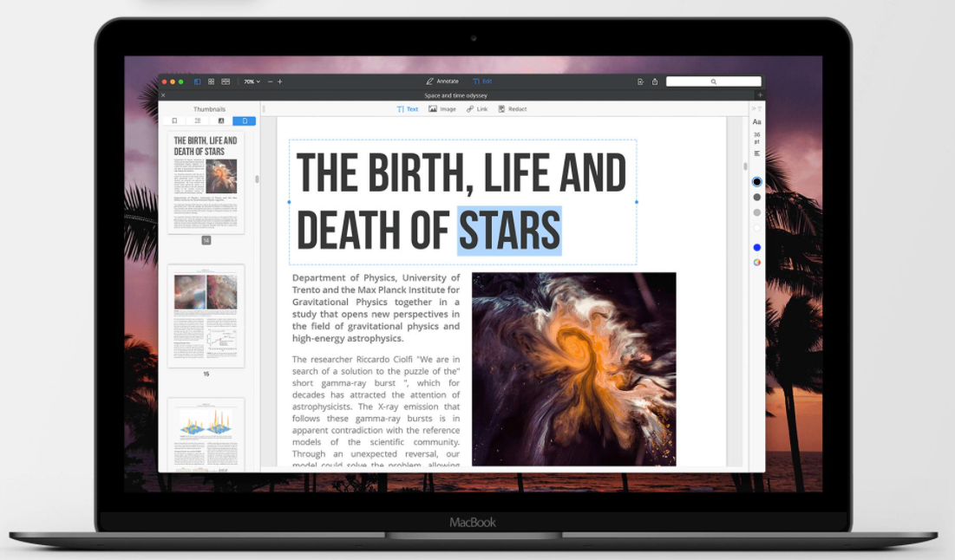Choose the blue color swatch
The image size is (955, 560).
click(756, 248)
